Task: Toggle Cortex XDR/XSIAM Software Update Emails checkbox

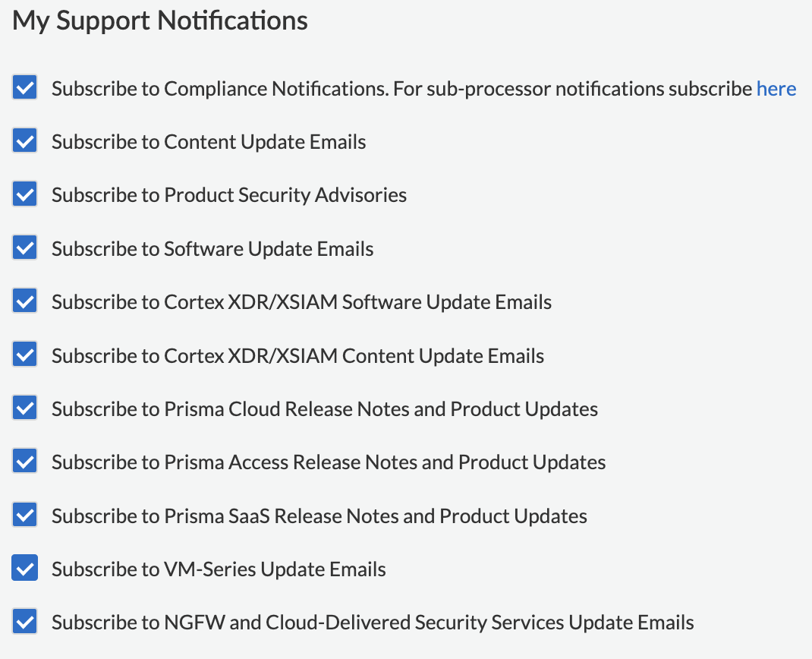Action: [x=25, y=301]
